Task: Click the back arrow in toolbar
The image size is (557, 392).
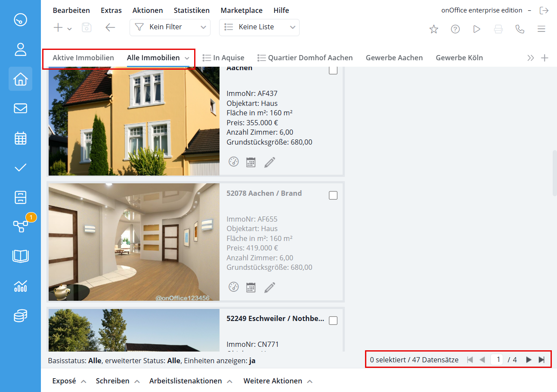Action: point(110,28)
